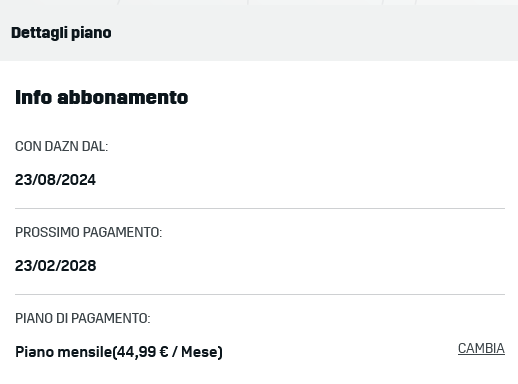
Task: Click the first tab segment above Dettagli piano
Action: (59, 2)
